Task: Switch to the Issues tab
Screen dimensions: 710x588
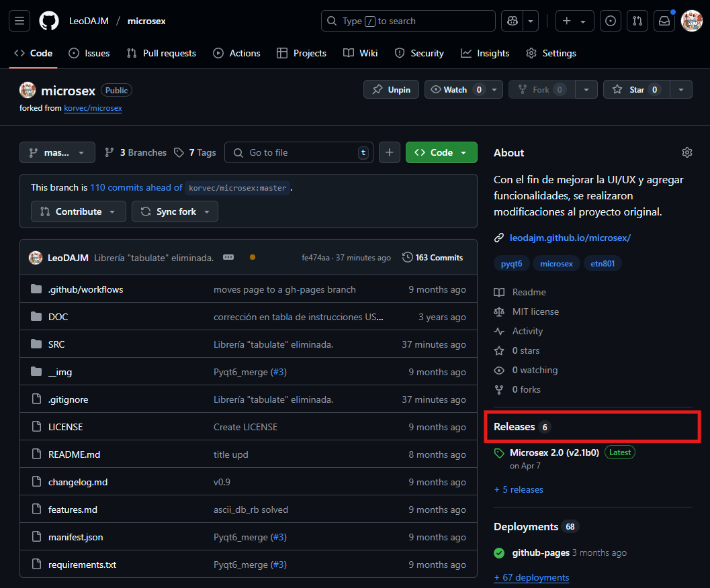Action: (89, 54)
